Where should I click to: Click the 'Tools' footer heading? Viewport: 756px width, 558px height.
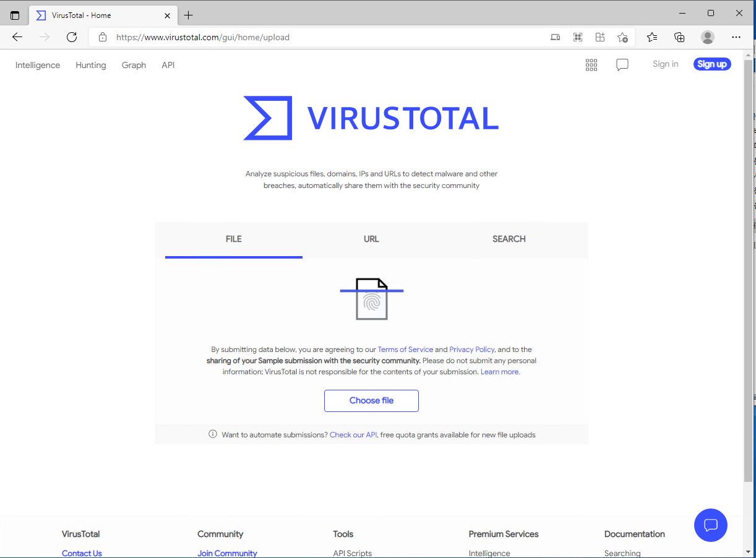tap(343, 534)
